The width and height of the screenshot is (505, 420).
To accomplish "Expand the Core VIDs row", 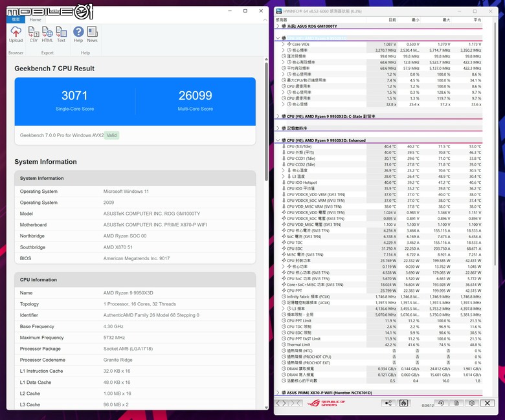I will 284,44.
